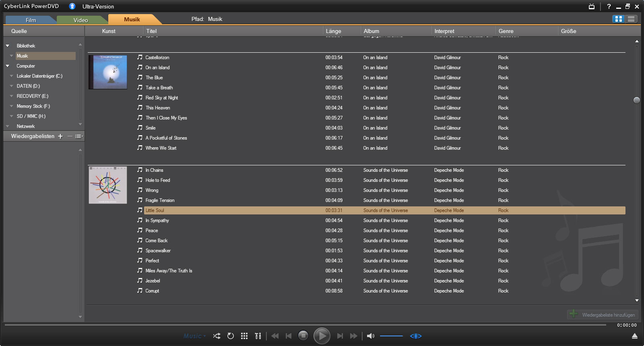The width and height of the screenshot is (644, 346).
Task: Expand Lokaler Datenträger (C:)
Action: (11, 76)
